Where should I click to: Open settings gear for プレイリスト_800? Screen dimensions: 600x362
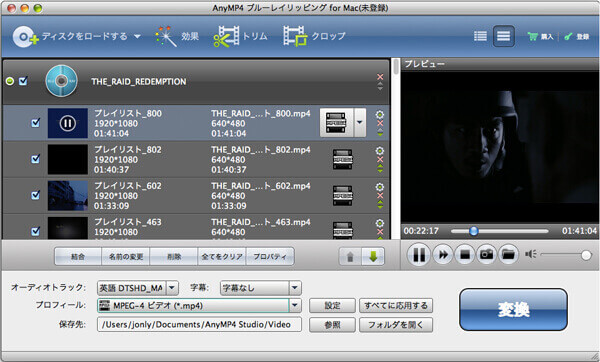(x=380, y=114)
